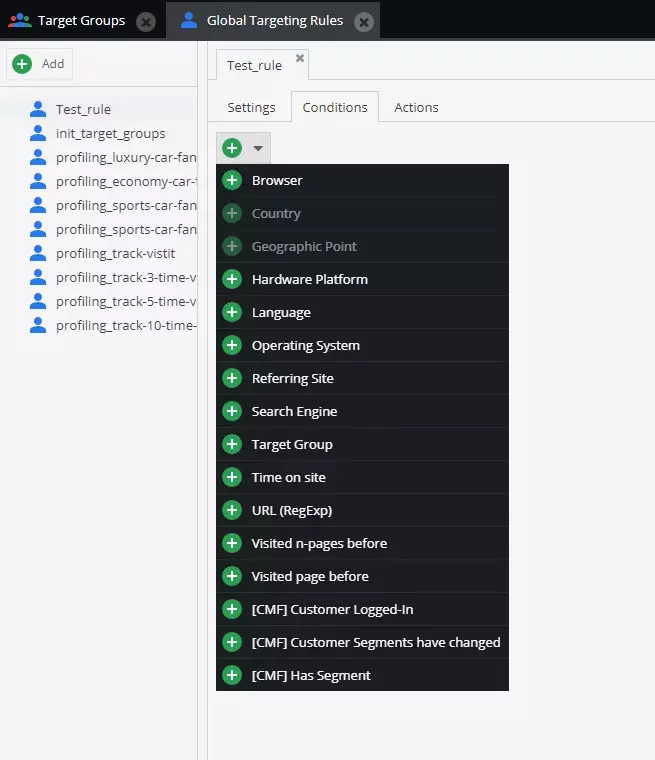The image size is (655, 760).
Task: Switch to the Target Groups tab
Action: [81, 20]
